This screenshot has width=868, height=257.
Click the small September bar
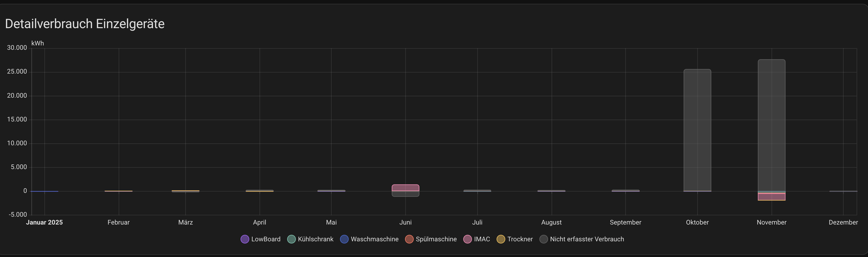click(x=625, y=191)
